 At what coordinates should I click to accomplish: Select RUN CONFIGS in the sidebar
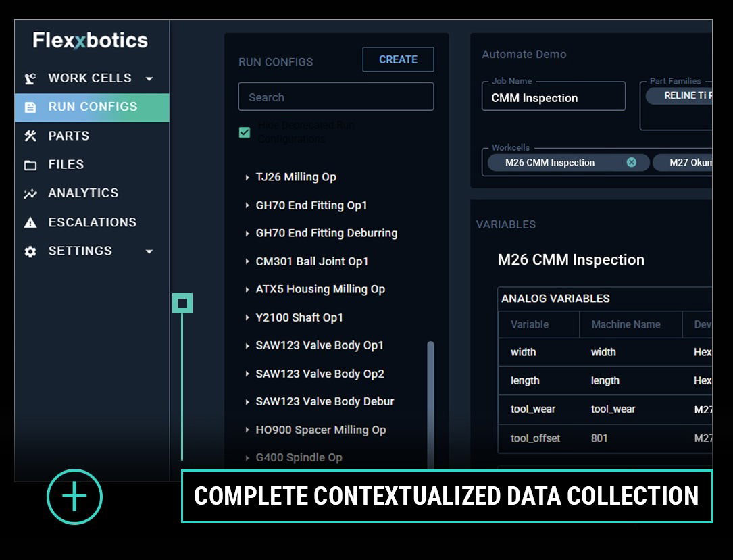pyautogui.click(x=91, y=107)
